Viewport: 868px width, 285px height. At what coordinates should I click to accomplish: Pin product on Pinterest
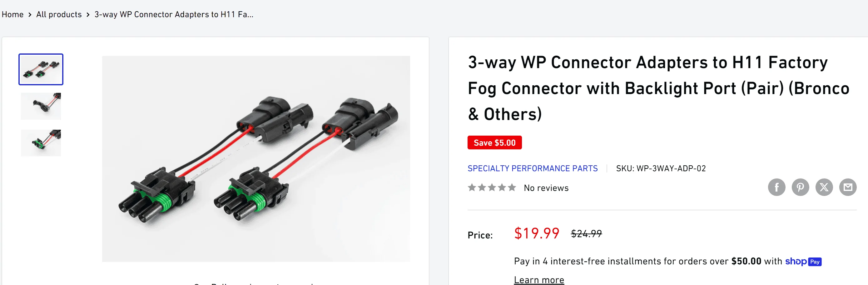click(800, 187)
